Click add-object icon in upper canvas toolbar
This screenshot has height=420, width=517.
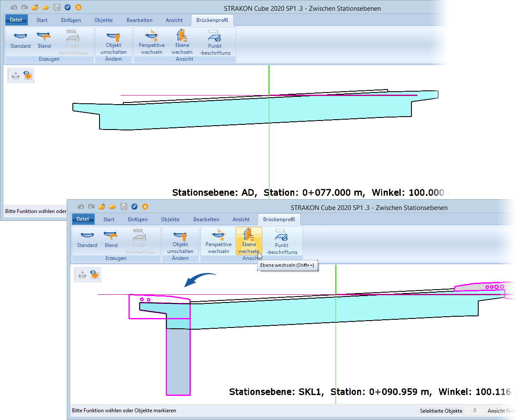[x=16, y=76]
